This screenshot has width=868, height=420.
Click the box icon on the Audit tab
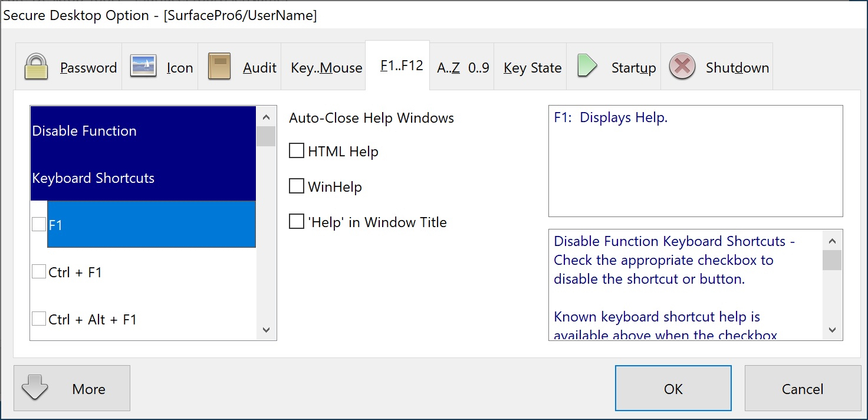(x=218, y=66)
